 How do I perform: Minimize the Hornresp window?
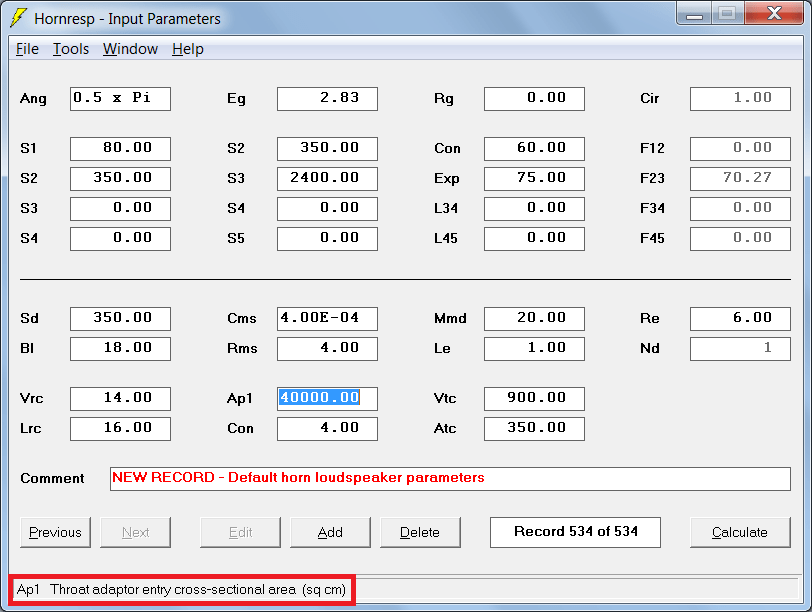tap(694, 14)
